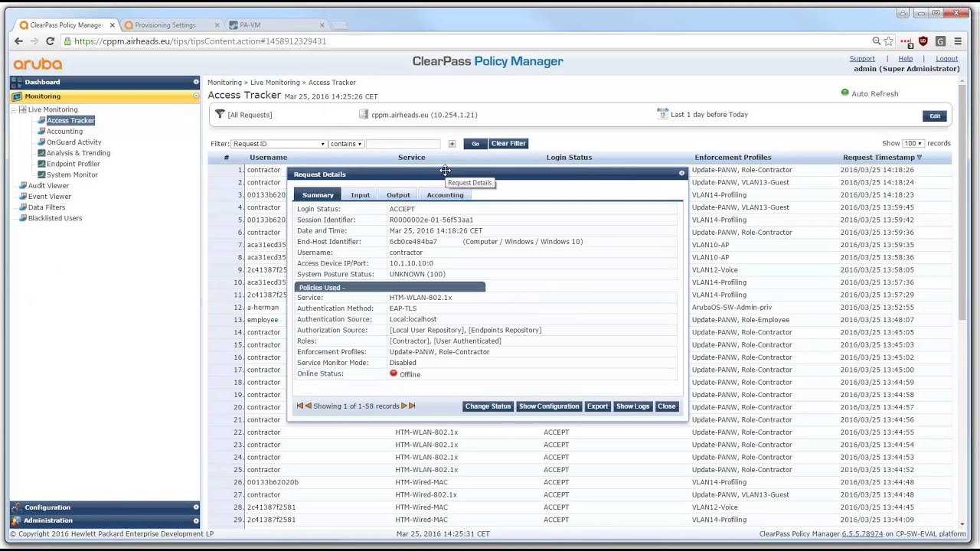Image resolution: width=980 pixels, height=551 pixels.
Task: Click the browser address bar URL
Action: [200, 41]
